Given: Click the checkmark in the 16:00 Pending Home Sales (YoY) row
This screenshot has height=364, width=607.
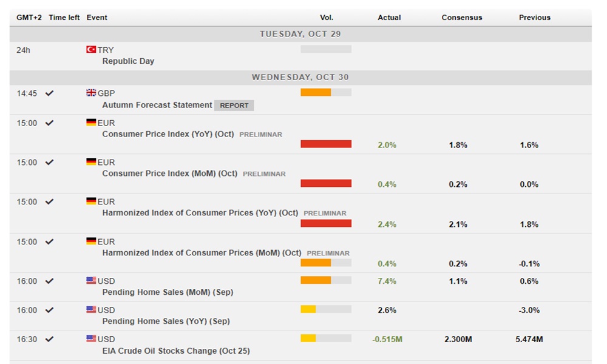Looking at the screenshot, I should pos(50,310).
